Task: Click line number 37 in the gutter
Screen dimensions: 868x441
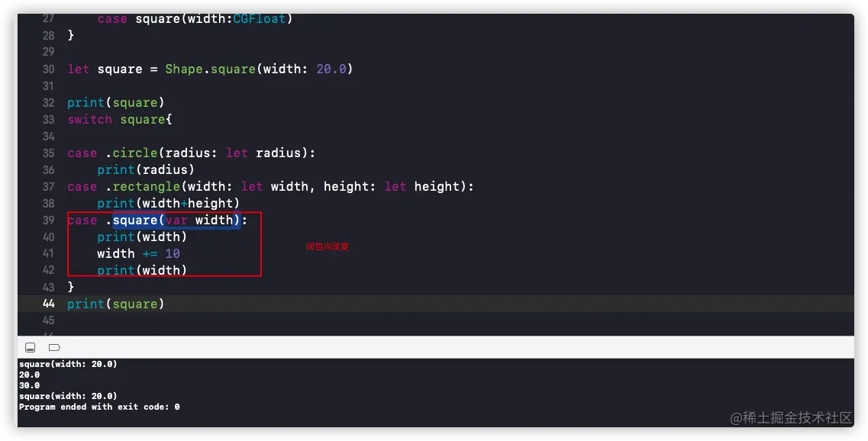Action: pyautogui.click(x=49, y=187)
